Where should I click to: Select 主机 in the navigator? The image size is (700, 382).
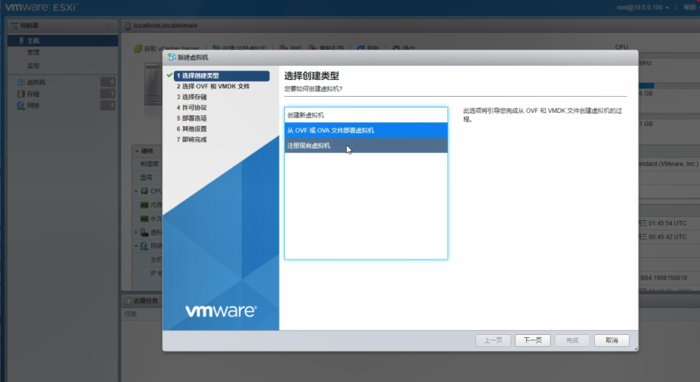pyautogui.click(x=63, y=41)
